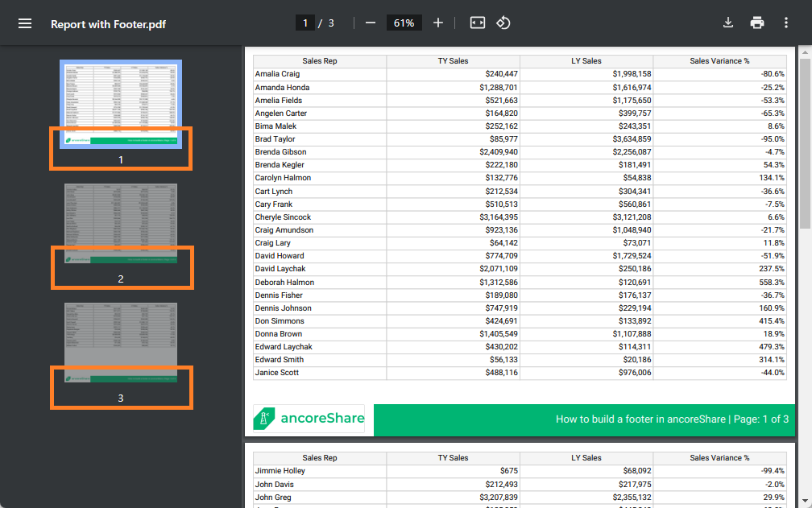Image resolution: width=812 pixels, height=508 pixels.
Task: Open page 2 thumbnail
Action: click(121, 224)
